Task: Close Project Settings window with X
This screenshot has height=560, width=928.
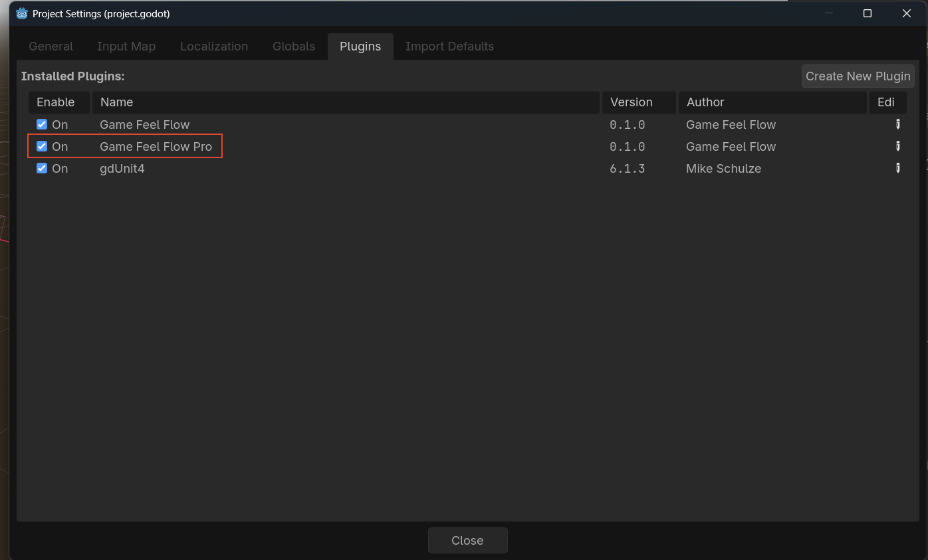Action: [906, 13]
